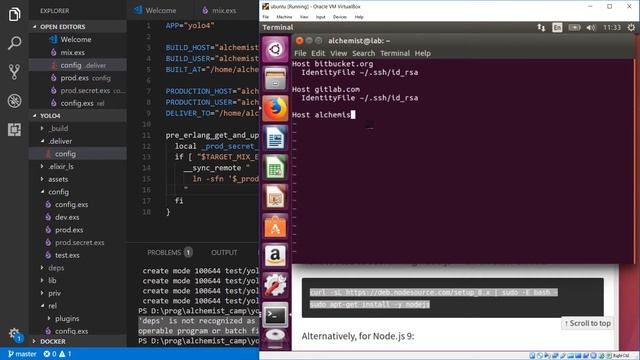This screenshot has height=360, width=640.
Task: Open LibreOffice Writer from the launcher
Action: point(275,138)
